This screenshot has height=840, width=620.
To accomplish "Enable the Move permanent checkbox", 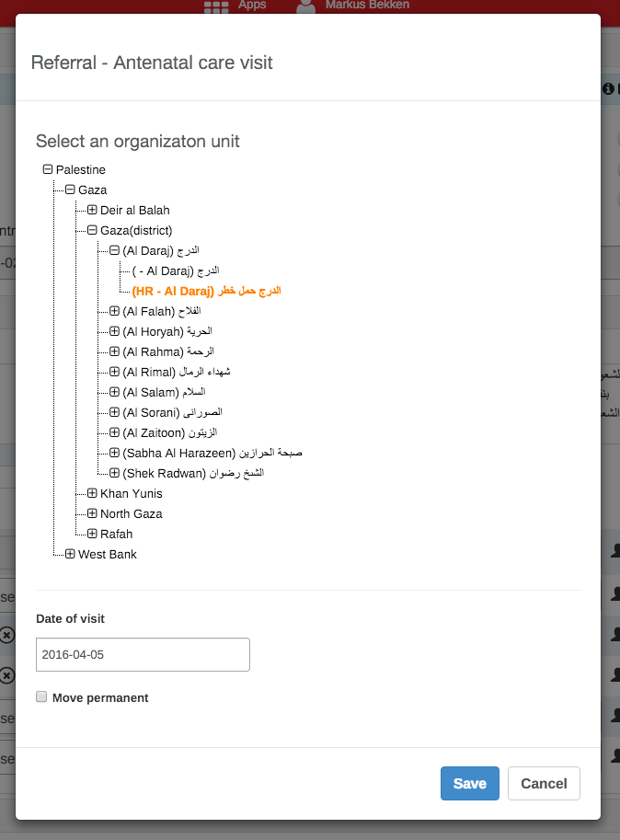I will tap(41, 697).
